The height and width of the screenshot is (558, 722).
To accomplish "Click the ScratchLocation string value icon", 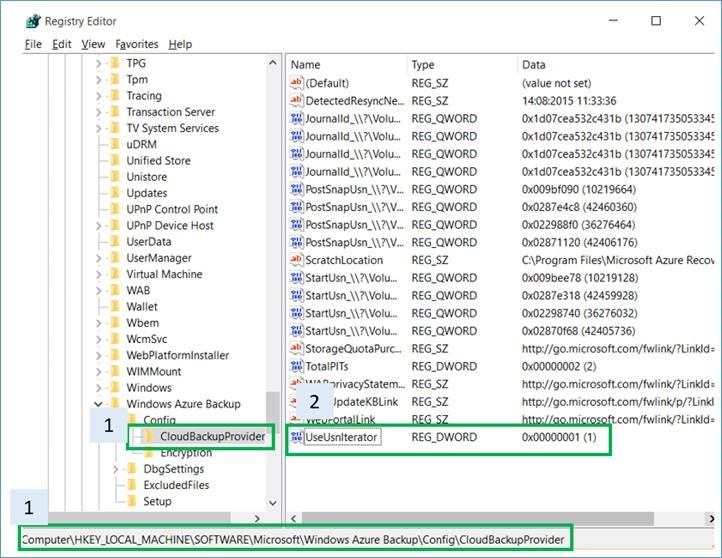I will tap(296, 260).
